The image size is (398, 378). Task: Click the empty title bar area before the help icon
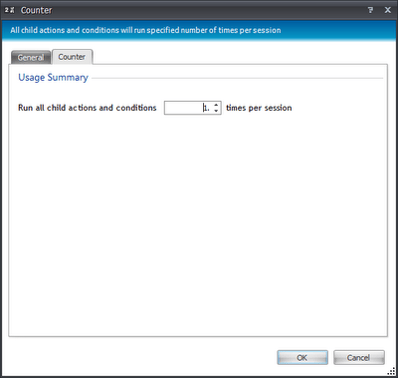click(209, 10)
